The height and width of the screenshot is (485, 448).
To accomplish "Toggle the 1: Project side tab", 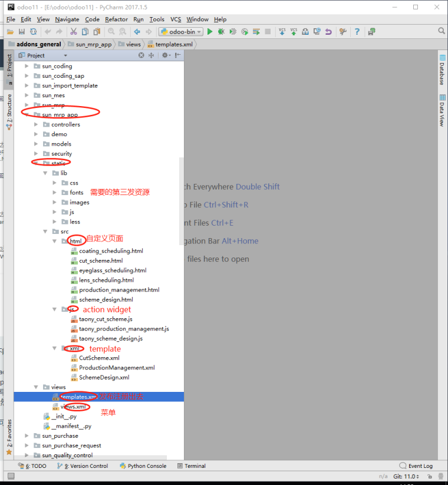I will 9,69.
